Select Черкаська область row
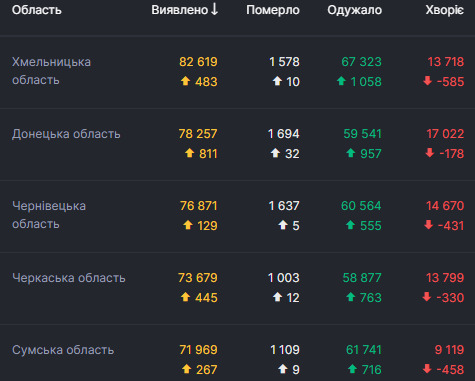 [x=237, y=288]
